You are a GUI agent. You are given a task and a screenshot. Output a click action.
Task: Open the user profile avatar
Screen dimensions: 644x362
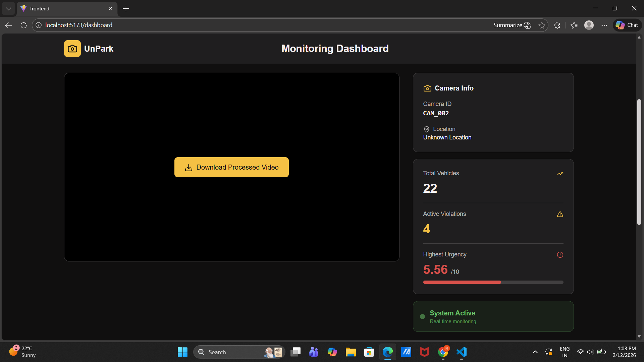[589, 25]
